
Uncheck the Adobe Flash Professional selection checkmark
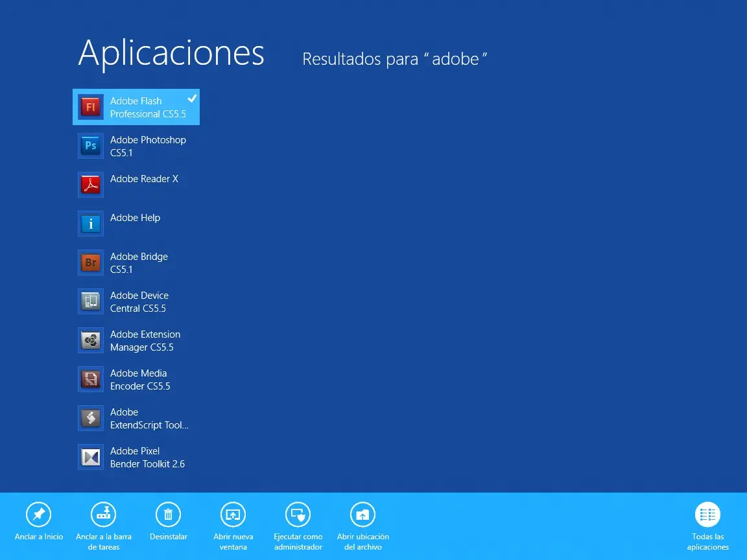(192, 99)
